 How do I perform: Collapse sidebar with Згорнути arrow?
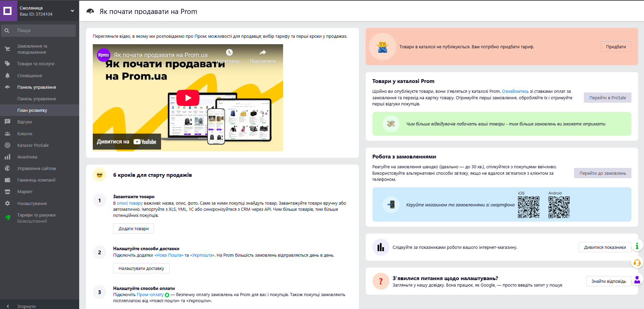point(8,306)
